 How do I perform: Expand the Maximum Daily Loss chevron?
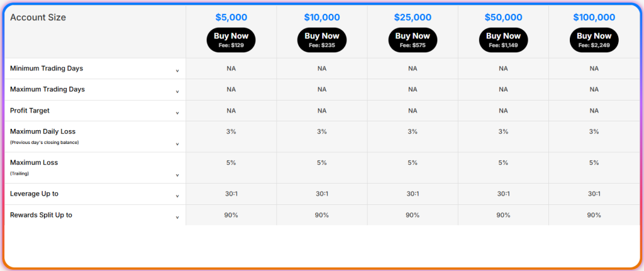(x=177, y=144)
